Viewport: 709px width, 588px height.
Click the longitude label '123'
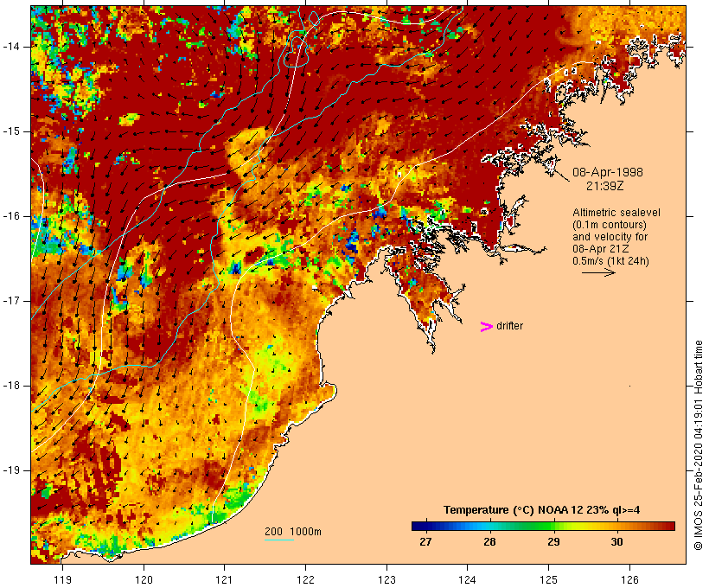(386, 579)
